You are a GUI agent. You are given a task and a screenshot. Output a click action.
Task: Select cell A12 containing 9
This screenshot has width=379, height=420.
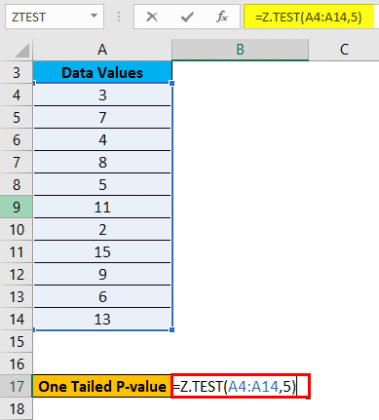(x=102, y=274)
